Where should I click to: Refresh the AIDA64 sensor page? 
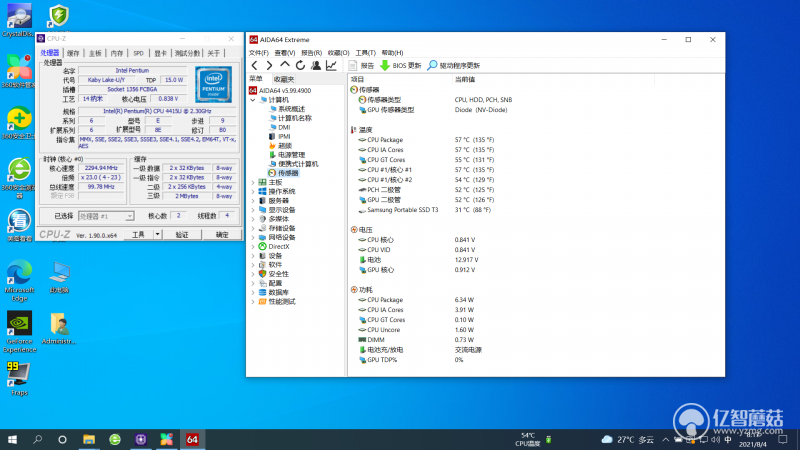pos(301,65)
